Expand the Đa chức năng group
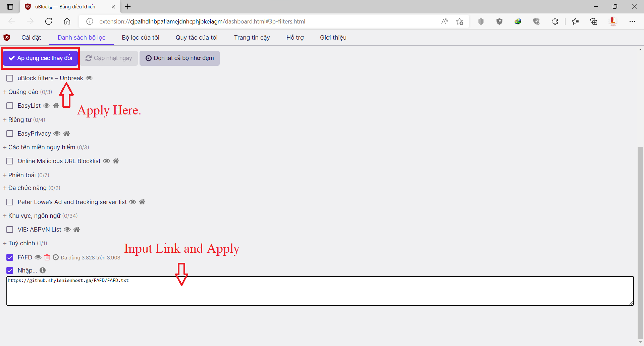 pos(32,188)
